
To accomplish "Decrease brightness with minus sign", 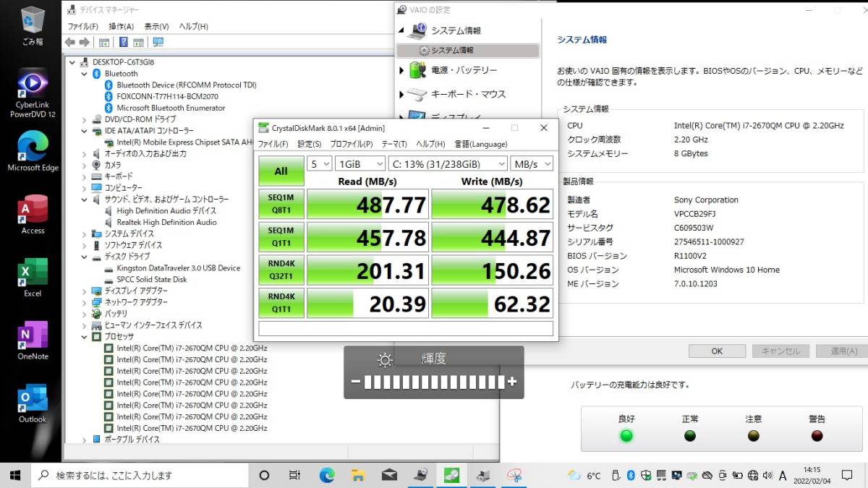I will (355, 382).
